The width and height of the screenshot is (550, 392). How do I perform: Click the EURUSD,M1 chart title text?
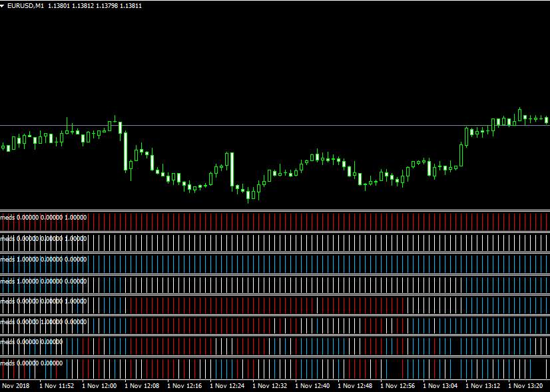(25, 5)
